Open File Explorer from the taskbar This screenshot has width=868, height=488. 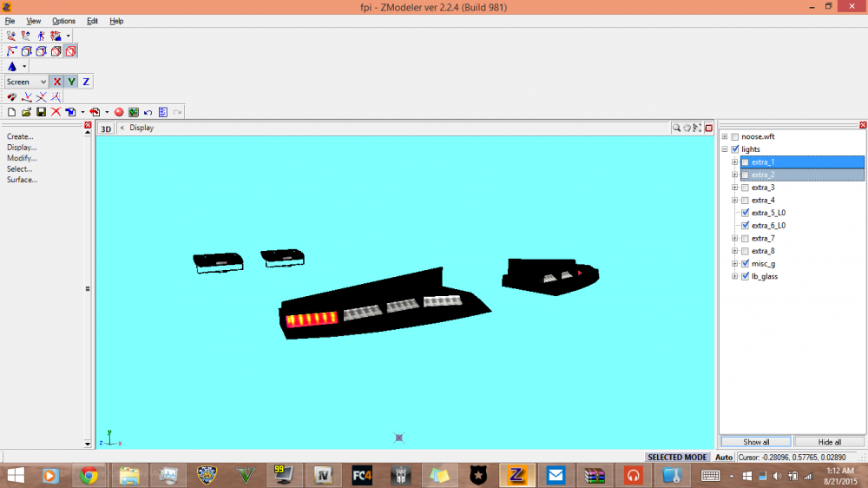point(129,475)
